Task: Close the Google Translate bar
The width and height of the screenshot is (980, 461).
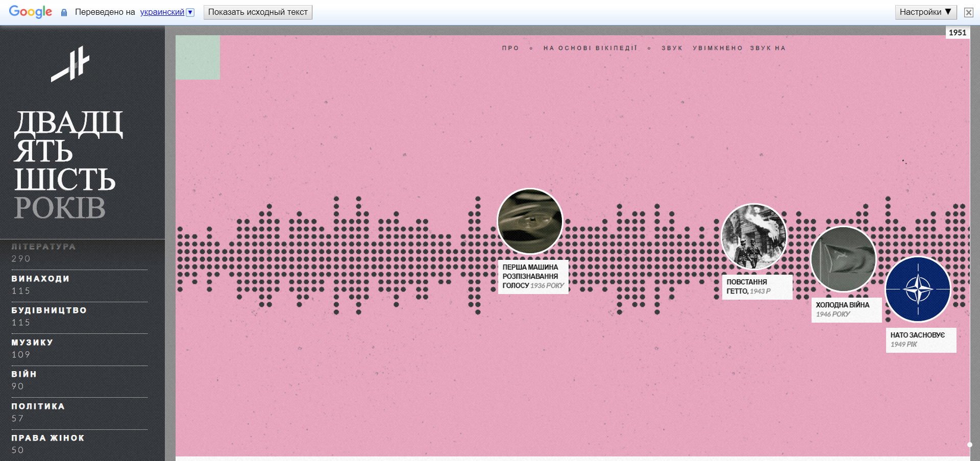Action: click(x=968, y=12)
